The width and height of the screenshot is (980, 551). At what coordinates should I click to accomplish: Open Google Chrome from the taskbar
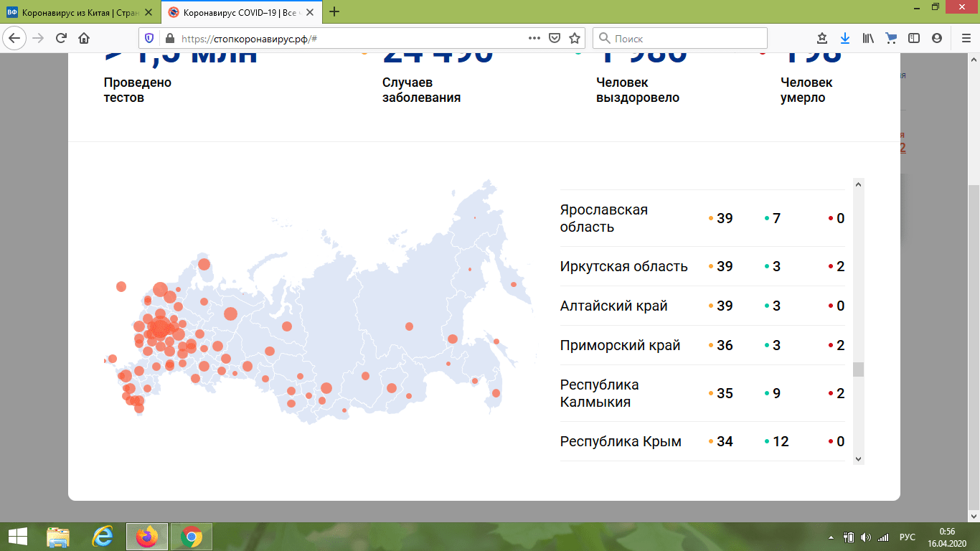point(191,537)
